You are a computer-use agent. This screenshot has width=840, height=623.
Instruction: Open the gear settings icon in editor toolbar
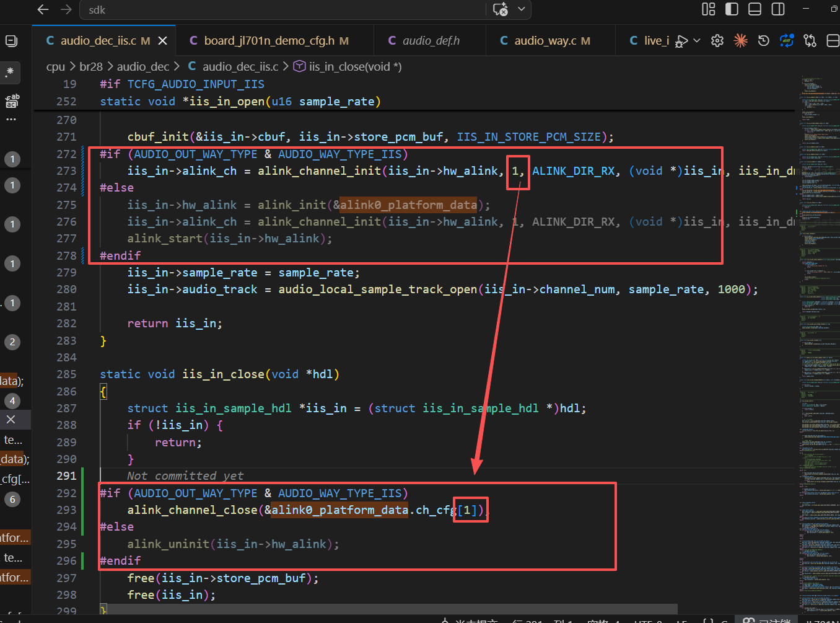(x=717, y=41)
